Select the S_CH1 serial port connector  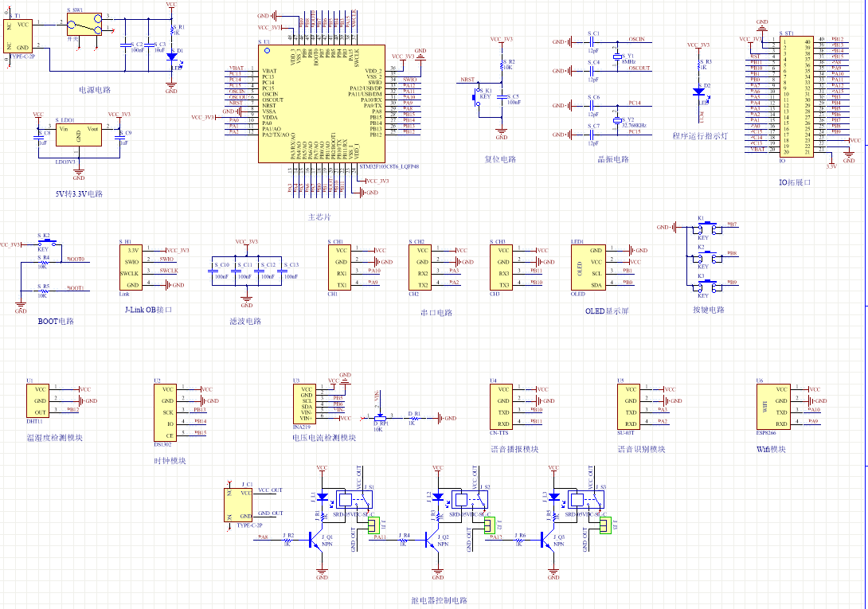[339, 267]
